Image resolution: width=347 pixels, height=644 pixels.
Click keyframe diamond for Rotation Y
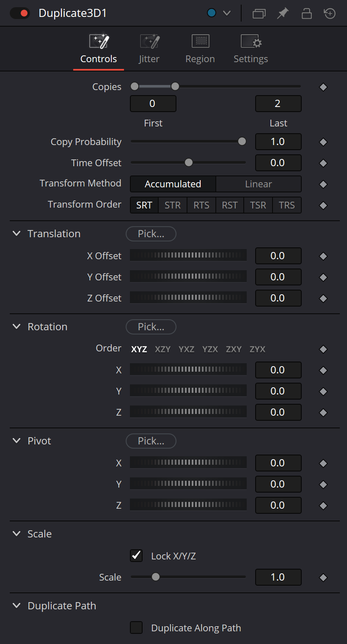point(323,392)
